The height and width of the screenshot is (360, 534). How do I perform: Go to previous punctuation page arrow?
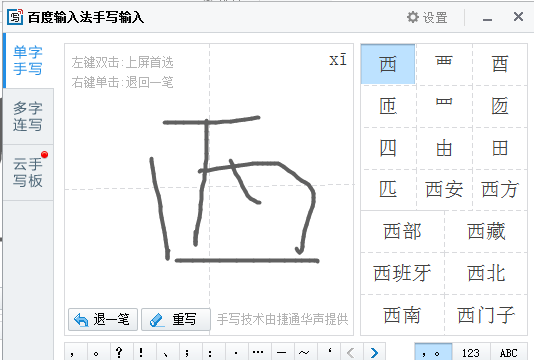coord(351,353)
